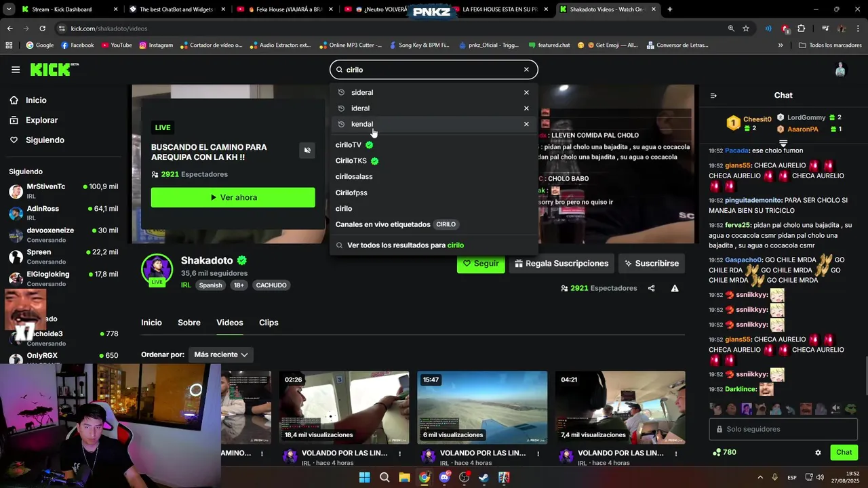Reload the page in Chrome
868x488 pixels.
point(42,28)
